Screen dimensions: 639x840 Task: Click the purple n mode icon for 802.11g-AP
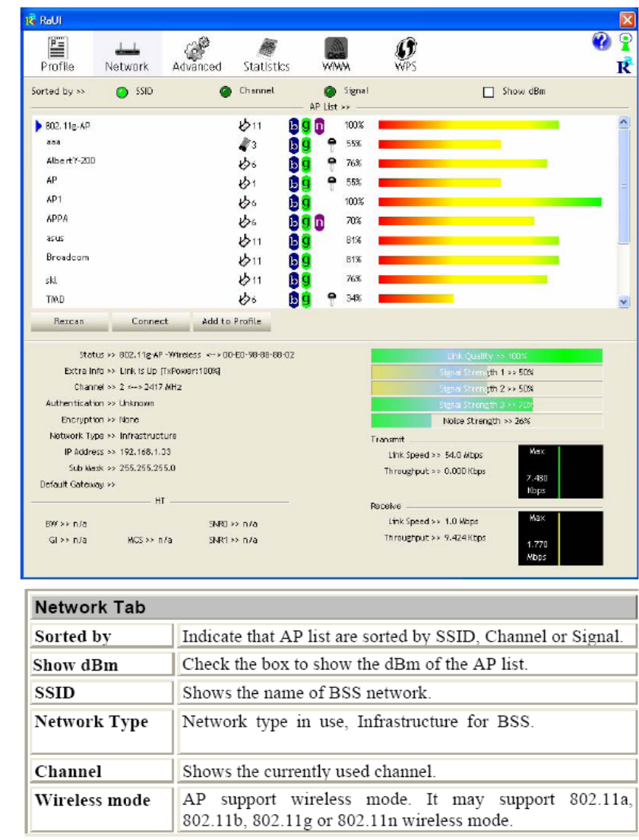pos(319,126)
